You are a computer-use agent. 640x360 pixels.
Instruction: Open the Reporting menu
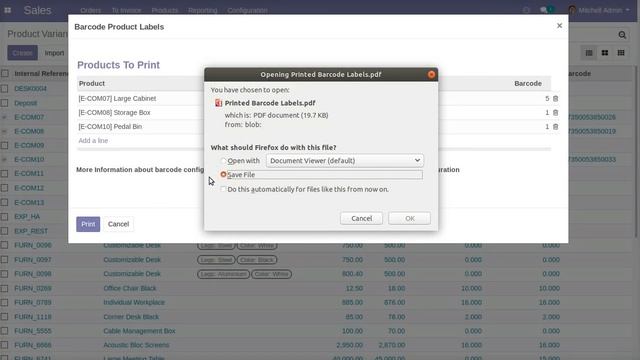[202, 10]
